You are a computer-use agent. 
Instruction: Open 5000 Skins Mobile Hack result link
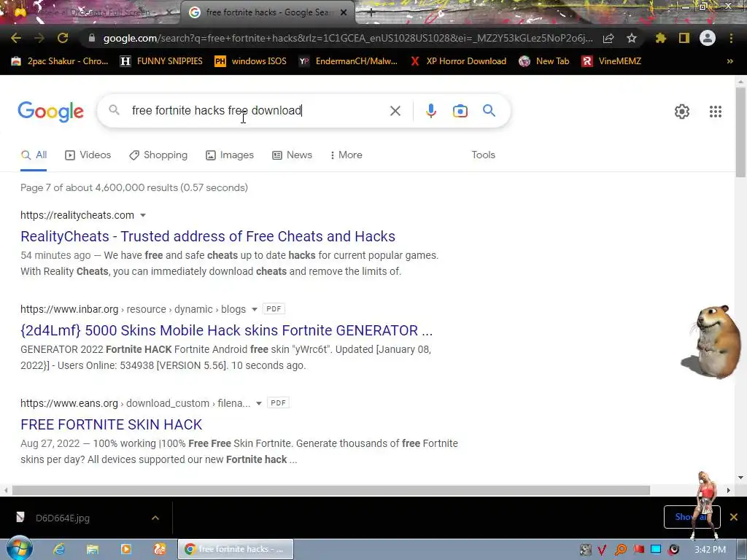tap(226, 330)
